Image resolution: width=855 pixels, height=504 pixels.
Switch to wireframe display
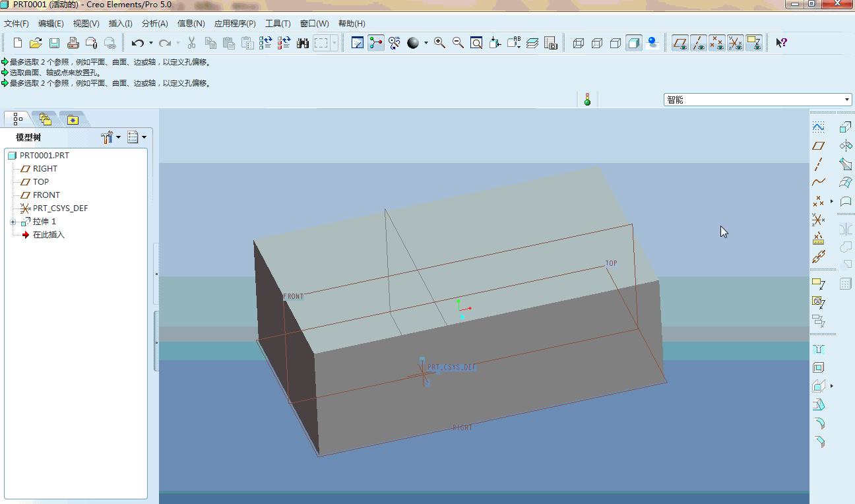[x=579, y=43]
